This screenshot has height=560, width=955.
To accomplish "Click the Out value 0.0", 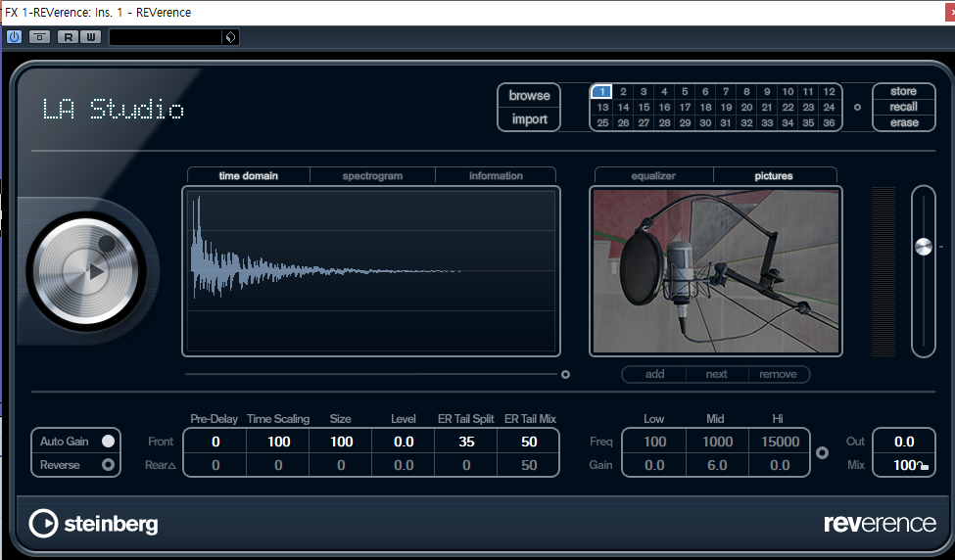I will tap(904, 442).
